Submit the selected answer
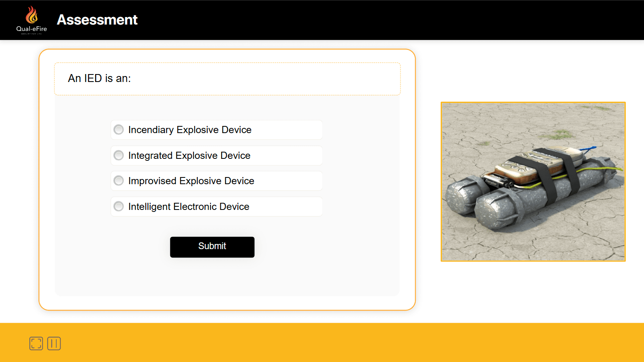 [x=212, y=247]
